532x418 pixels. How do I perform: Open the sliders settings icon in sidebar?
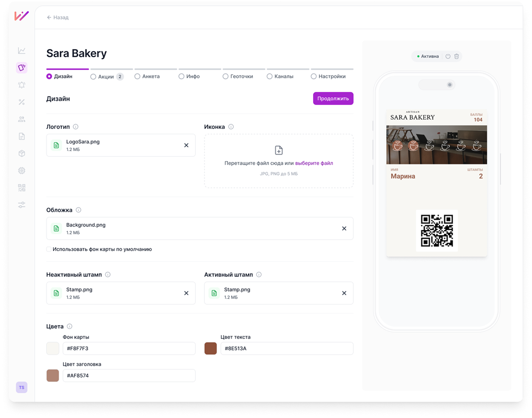click(x=22, y=205)
